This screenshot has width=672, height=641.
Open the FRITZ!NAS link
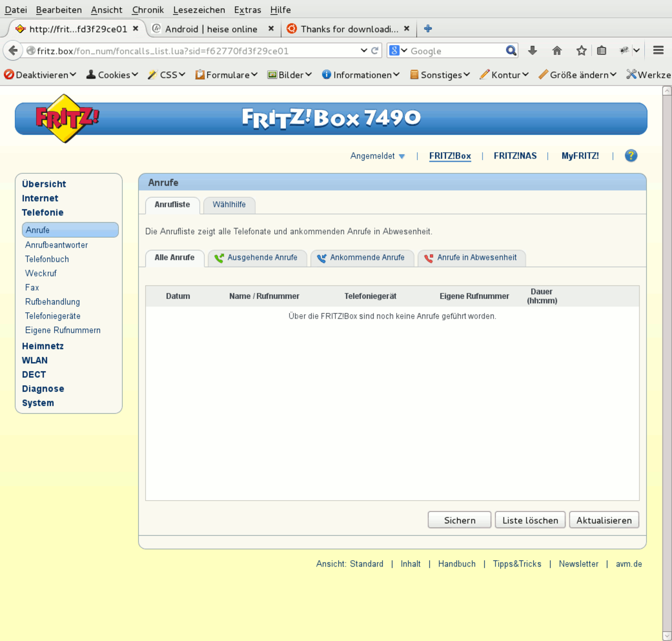click(515, 156)
